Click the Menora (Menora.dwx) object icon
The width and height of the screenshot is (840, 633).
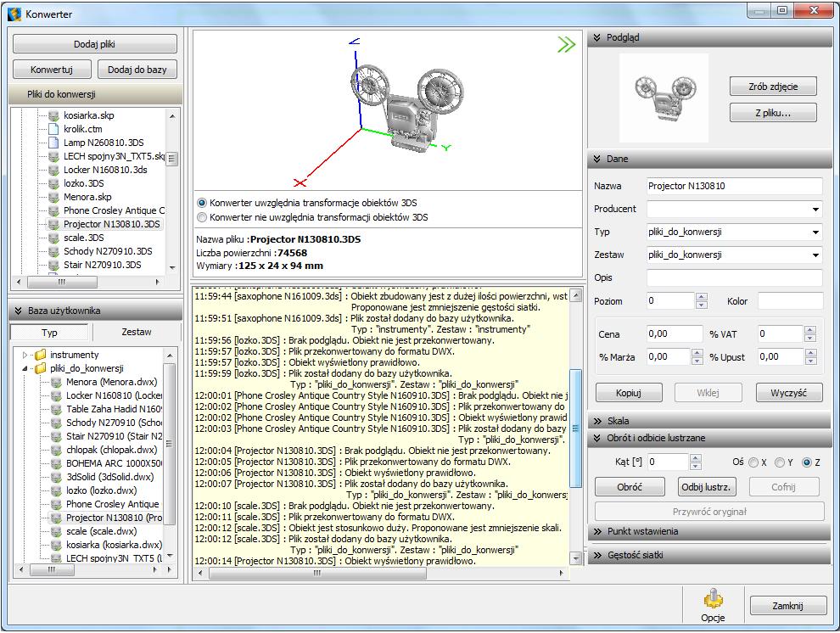click(x=56, y=382)
